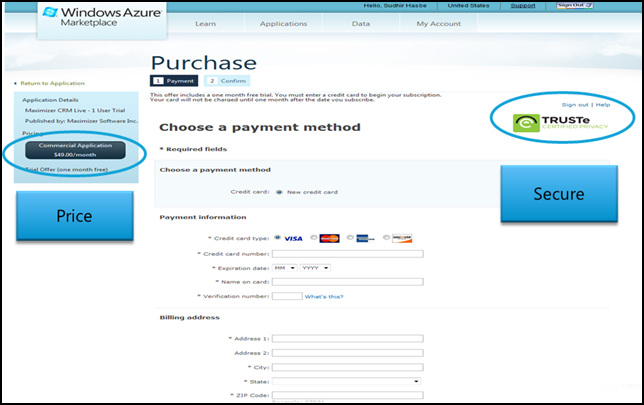Click the American Express logo

(365, 239)
